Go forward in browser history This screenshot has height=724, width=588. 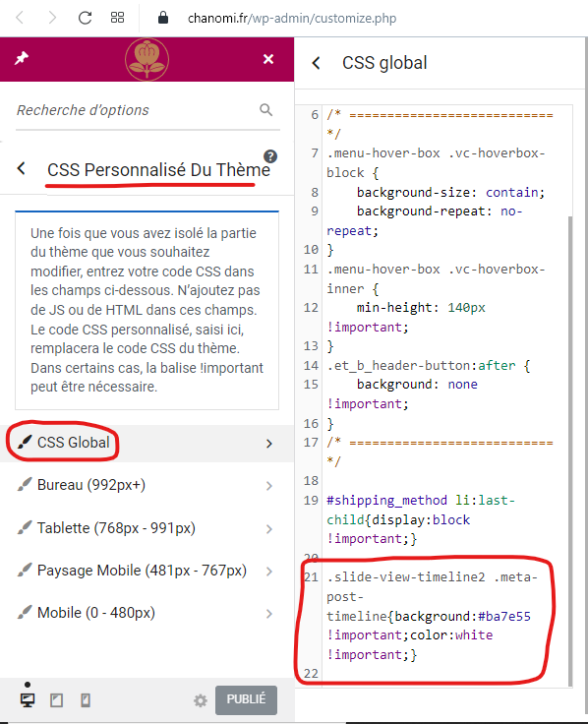click(52, 18)
